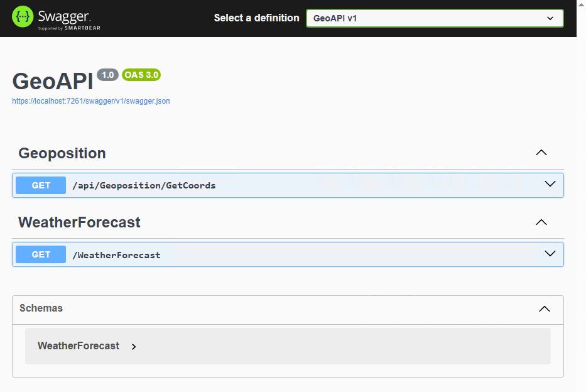Image resolution: width=586 pixels, height=392 pixels.
Task: Click the /api/Geoposition/GetCoords path text
Action: (x=144, y=185)
